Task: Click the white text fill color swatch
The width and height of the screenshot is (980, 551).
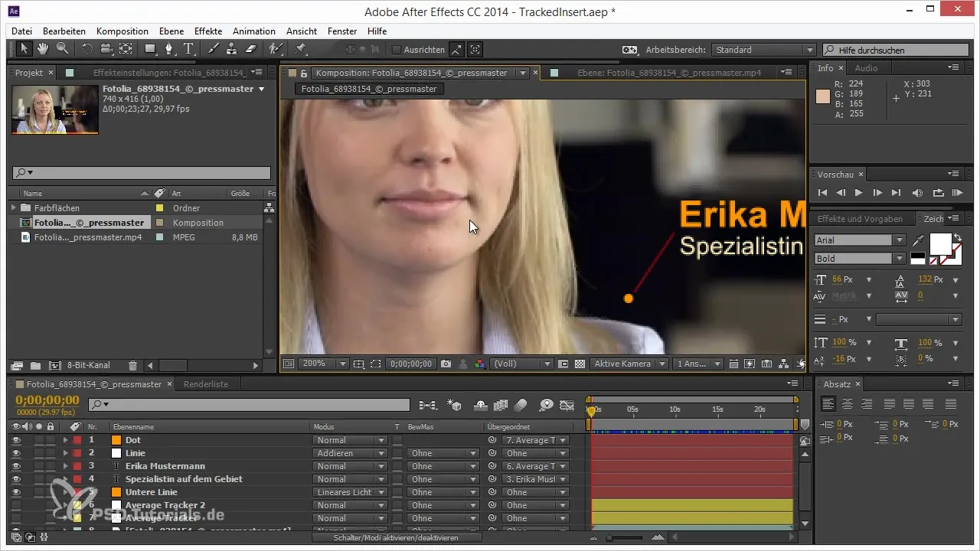Action: click(x=939, y=243)
